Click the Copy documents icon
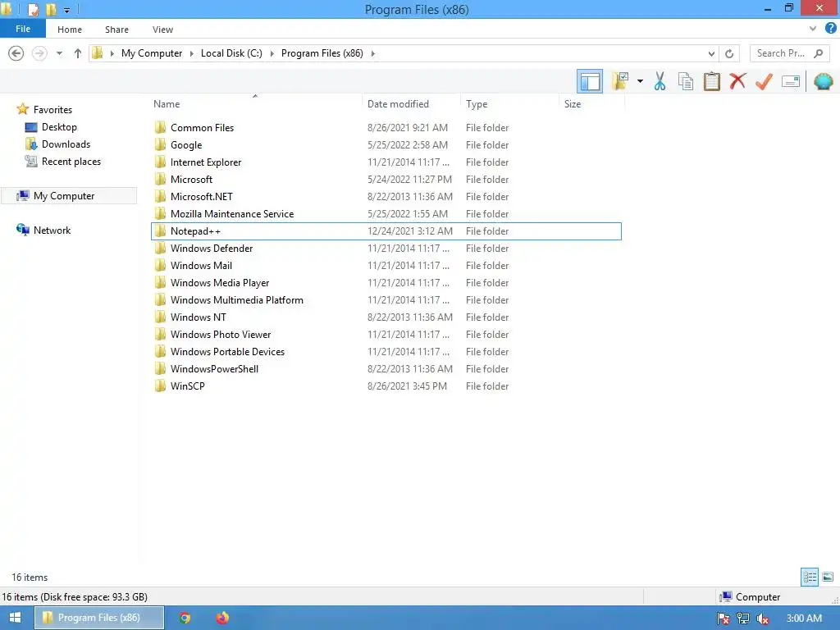 685,81
